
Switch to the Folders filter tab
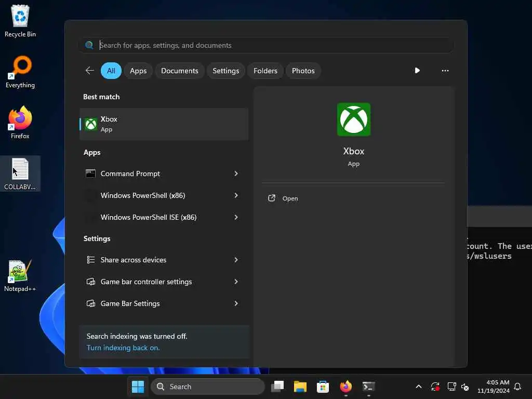click(265, 71)
